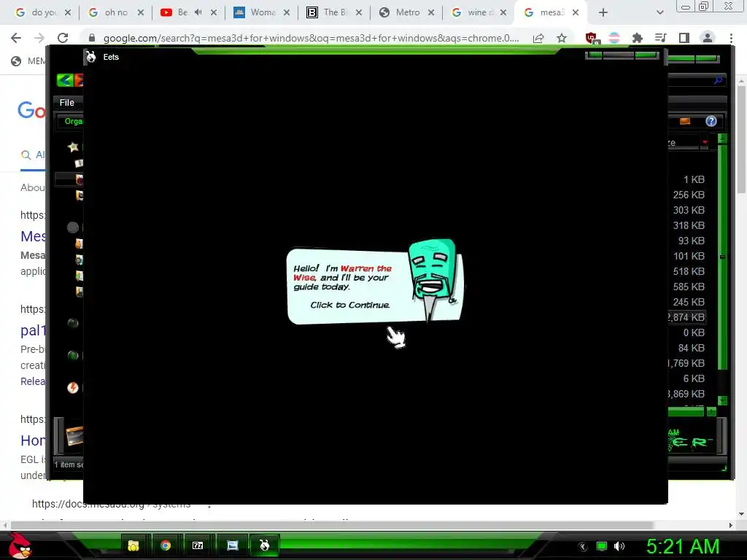The width and height of the screenshot is (747, 560).
Task: Go forward in Chrome browser
Action: 39,38
